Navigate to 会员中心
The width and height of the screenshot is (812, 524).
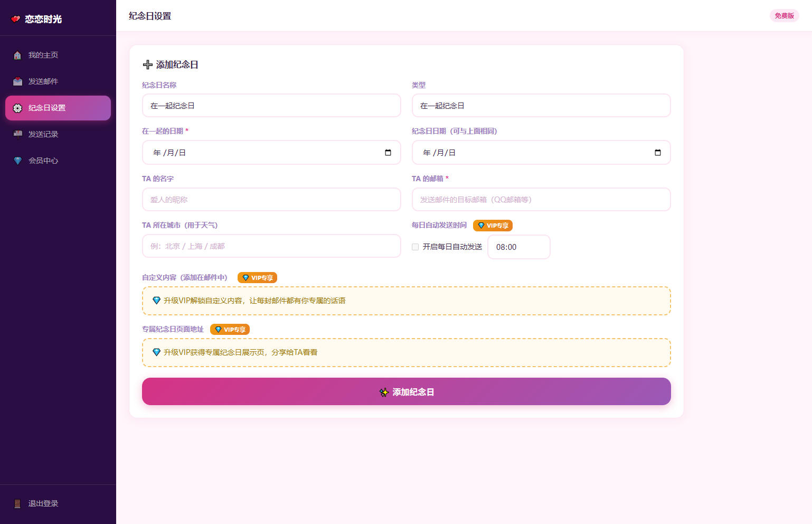point(58,161)
